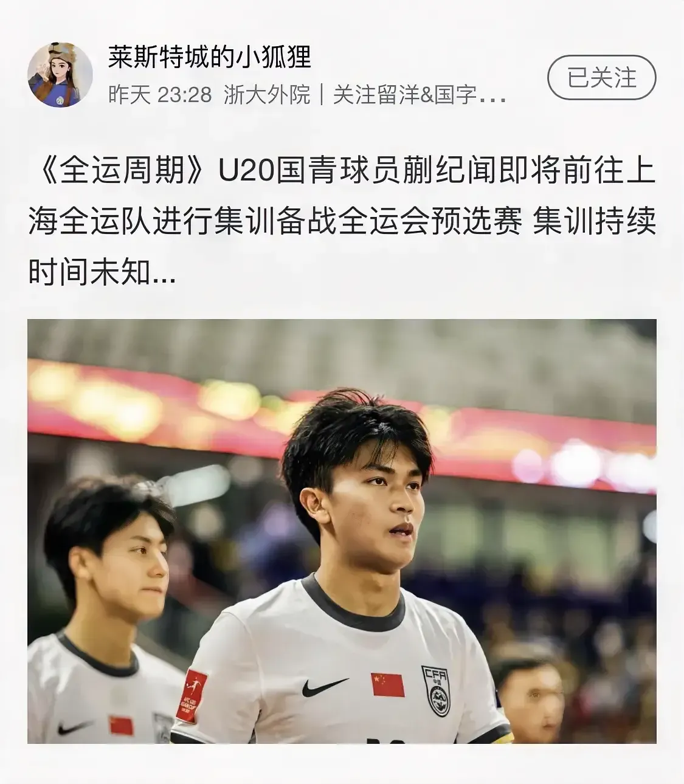Click the red AFC sleeve patch
This screenshot has width=684, height=784.
pyautogui.click(x=192, y=696)
